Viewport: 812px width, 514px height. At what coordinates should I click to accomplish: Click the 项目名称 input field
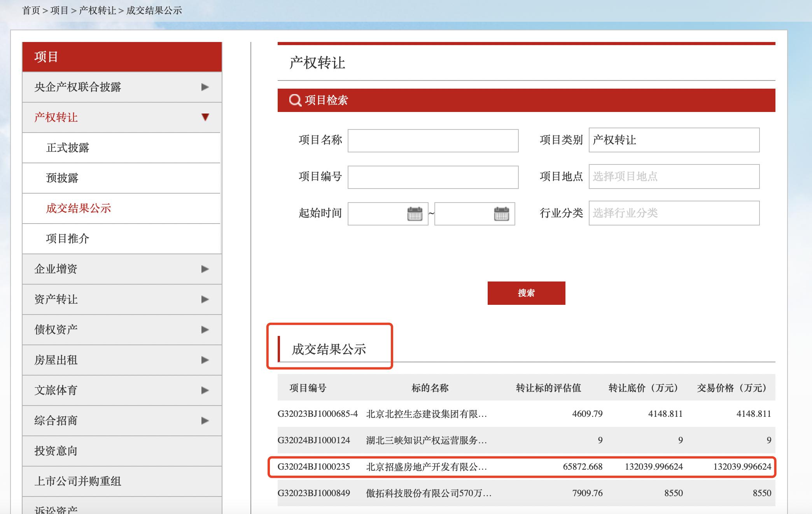pyautogui.click(x=432, y=141)
